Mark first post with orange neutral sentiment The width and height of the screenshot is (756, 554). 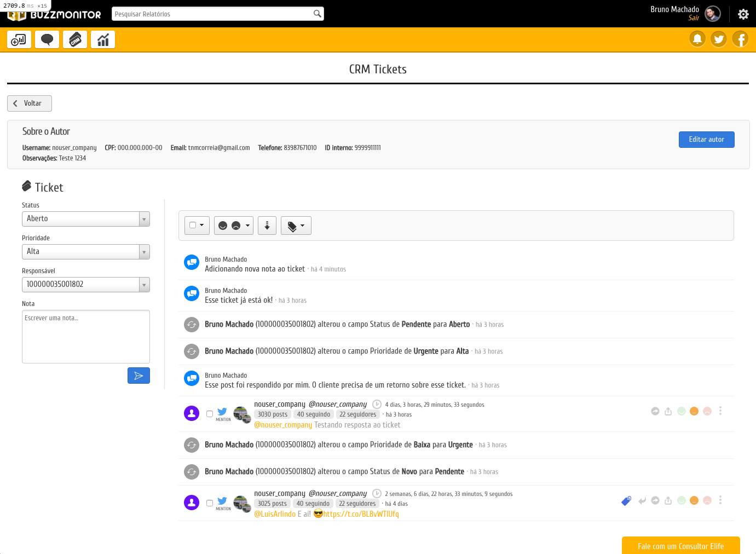click(694, 411)
